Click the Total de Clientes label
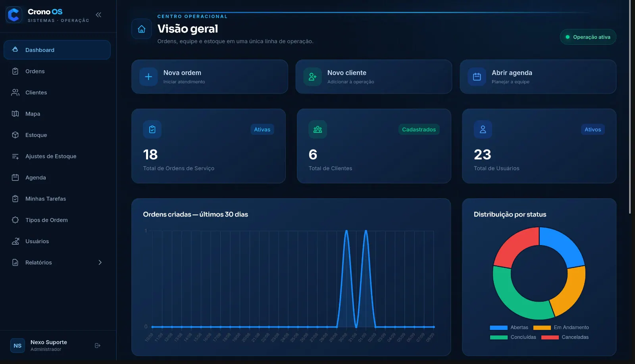Image resolution: width=635 pixels, height=364 pixels. point(331,169)
